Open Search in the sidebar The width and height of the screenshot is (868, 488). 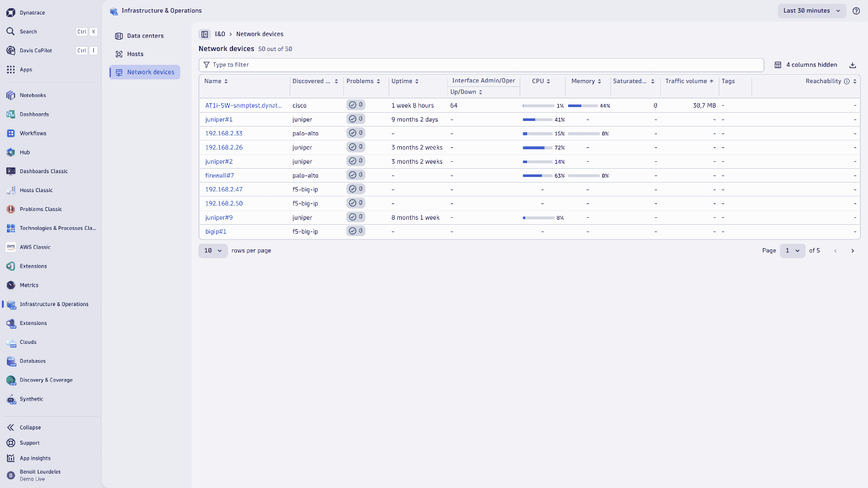[x=28, y=31]
